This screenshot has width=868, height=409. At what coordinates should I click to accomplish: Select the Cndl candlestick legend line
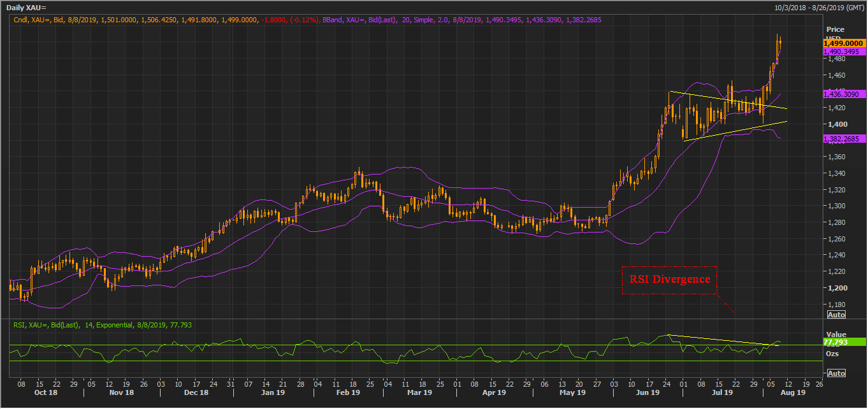click(x=166, y=20)
